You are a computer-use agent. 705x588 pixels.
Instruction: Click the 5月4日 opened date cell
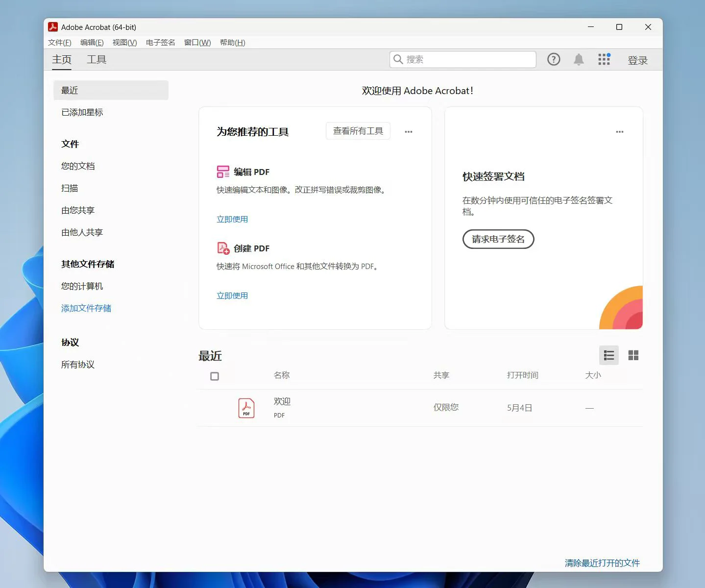click(519, 408)
